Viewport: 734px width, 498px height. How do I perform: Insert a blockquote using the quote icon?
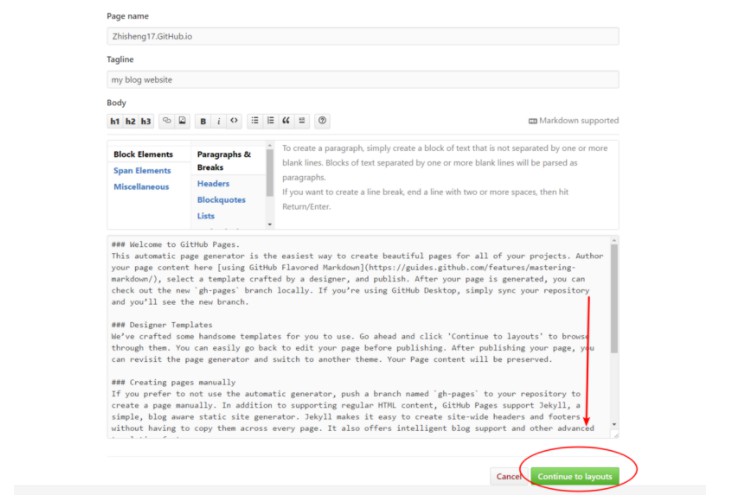pos(286,121)
